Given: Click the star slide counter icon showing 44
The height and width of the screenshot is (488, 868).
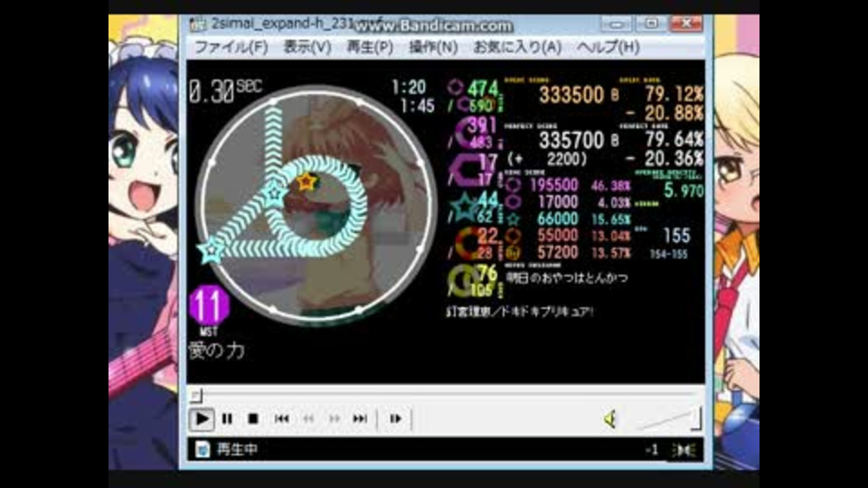Looking at the screenshot, I should click(465, 208).
